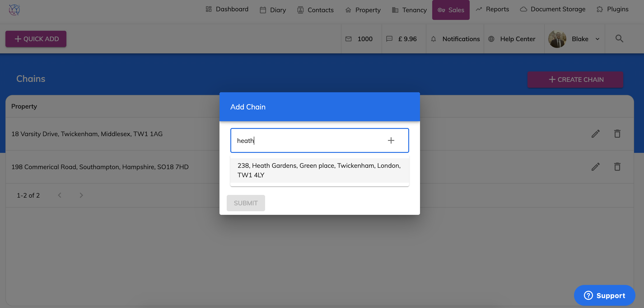
Task: Focus the property search input field
Action: click(x=308, y=140)
